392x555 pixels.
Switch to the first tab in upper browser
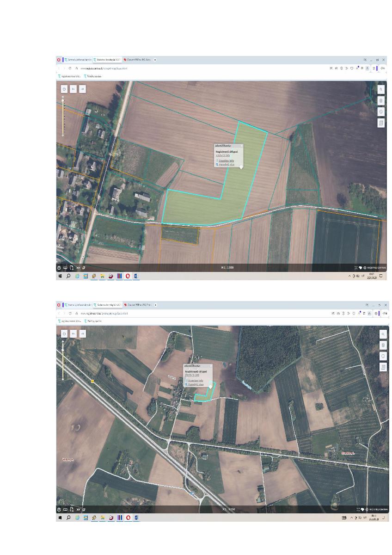click(78, 60)
